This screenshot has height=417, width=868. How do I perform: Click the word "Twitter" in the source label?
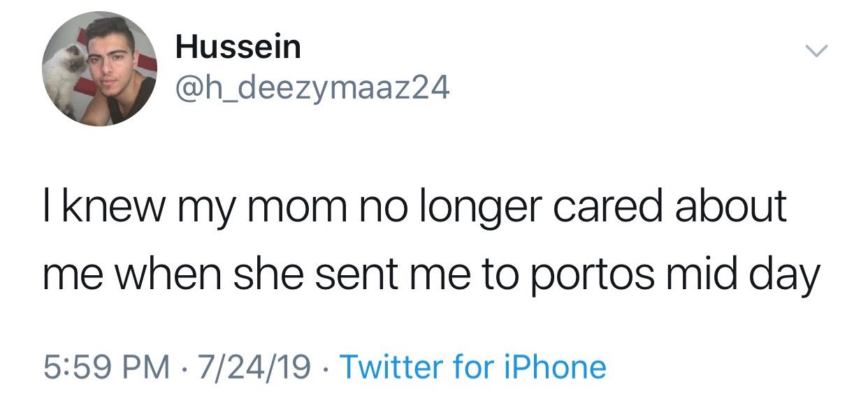(393, 367)
